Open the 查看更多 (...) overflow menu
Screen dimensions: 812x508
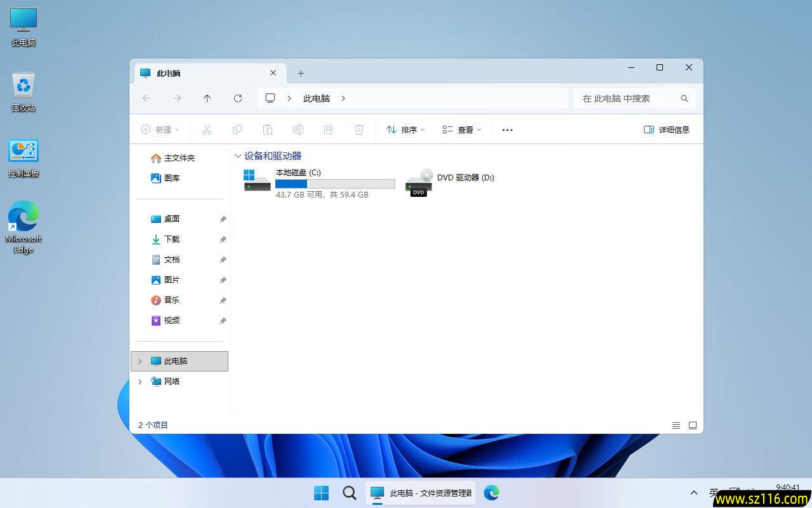tap(507, 130)
